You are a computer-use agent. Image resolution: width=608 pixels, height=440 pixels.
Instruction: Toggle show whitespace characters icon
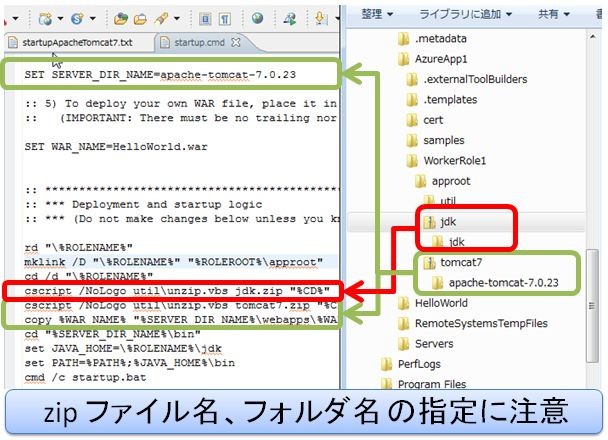click(x=225, y=18)
